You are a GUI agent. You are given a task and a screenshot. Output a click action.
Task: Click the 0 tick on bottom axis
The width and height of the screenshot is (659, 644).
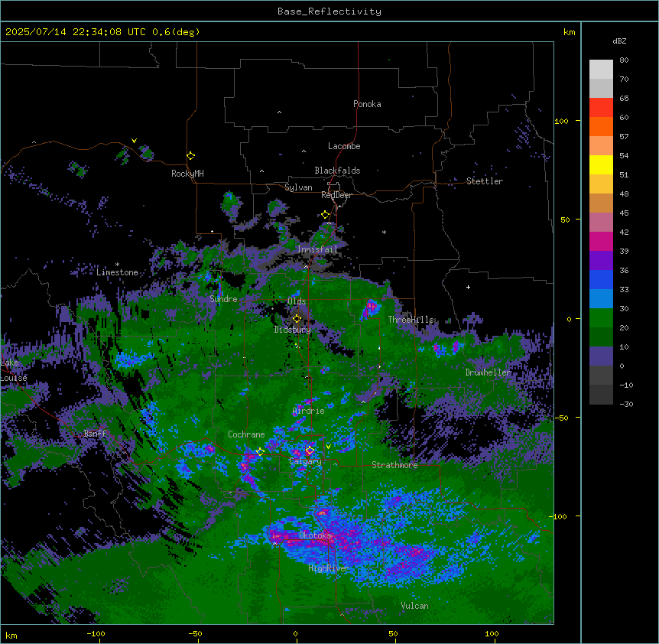[x=295, y=633]
